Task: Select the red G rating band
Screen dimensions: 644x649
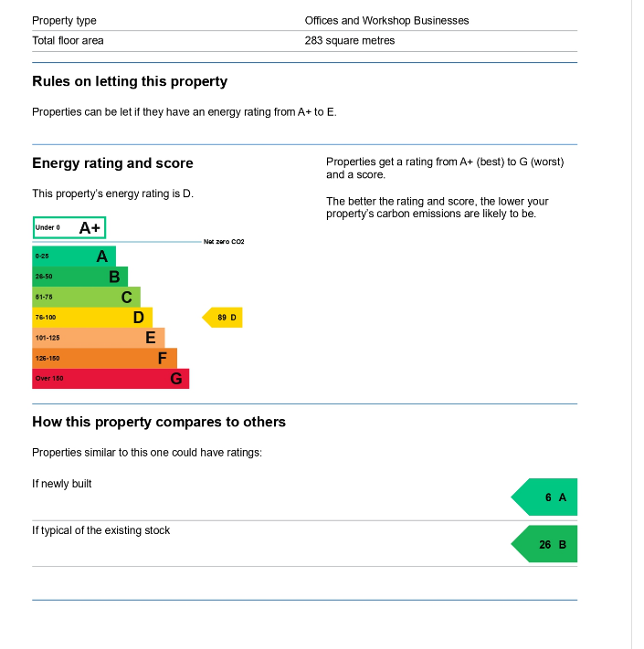Action: point(110,378)
